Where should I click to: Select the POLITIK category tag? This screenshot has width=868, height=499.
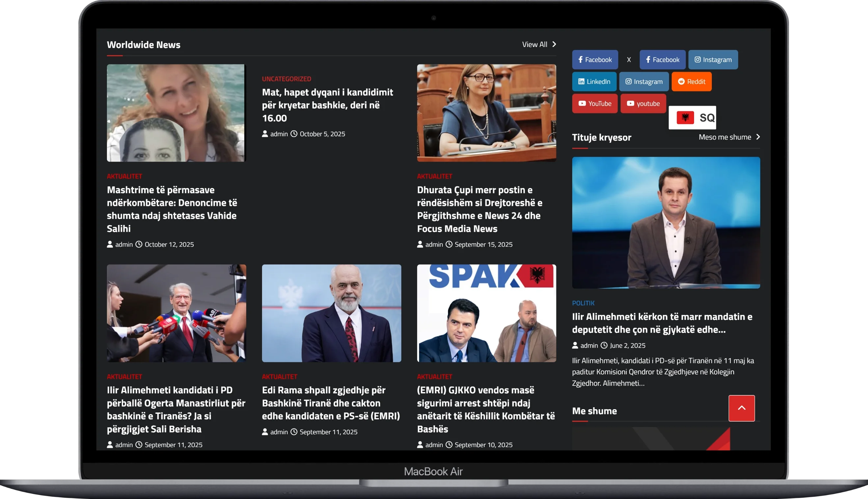tap(583, 303)
